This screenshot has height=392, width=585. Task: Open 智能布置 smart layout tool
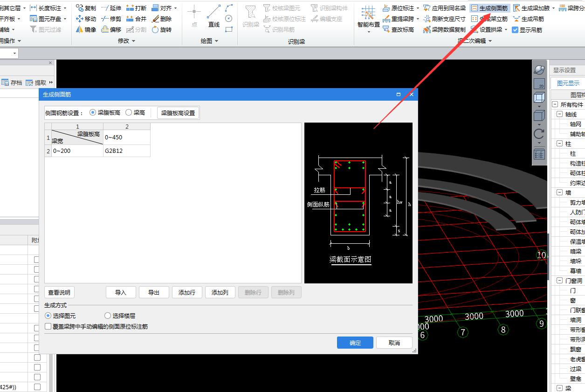click(x=368, y=19)
